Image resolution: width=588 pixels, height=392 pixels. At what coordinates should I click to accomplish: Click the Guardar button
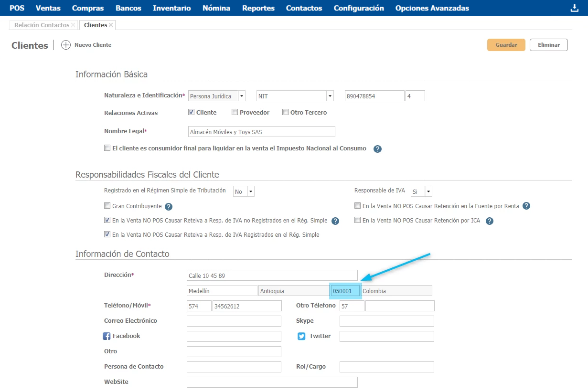pos(506,45)
